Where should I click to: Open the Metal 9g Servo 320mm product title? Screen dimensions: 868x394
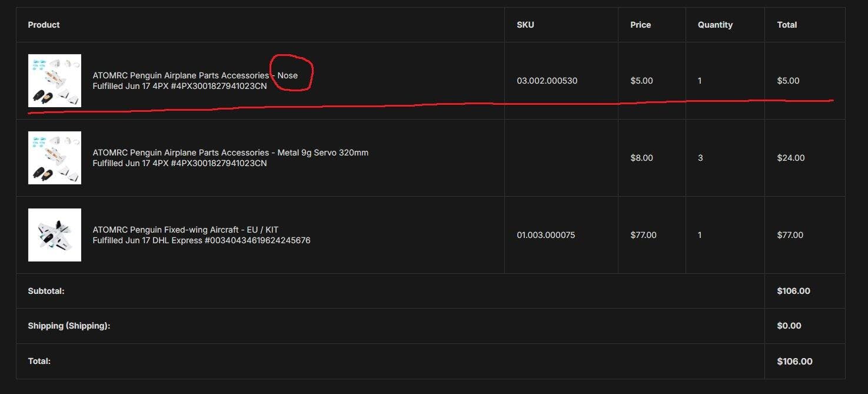coord(231,153)
